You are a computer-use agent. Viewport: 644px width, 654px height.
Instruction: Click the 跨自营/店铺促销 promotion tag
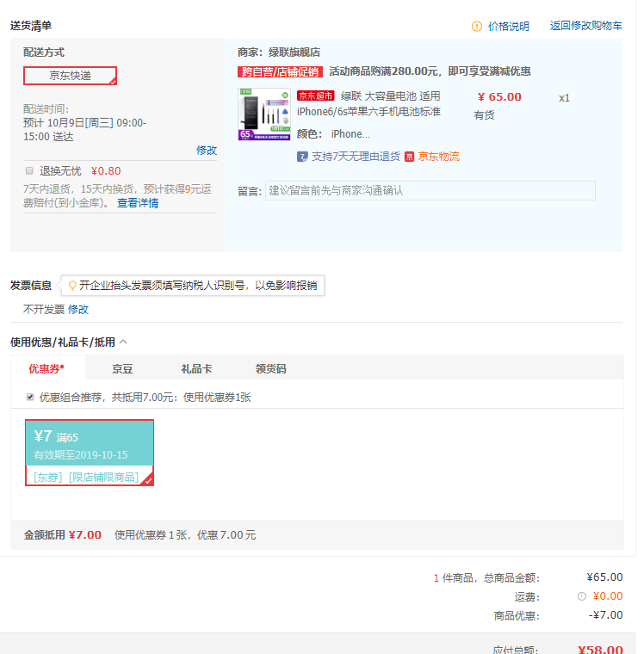coord(280,71)
